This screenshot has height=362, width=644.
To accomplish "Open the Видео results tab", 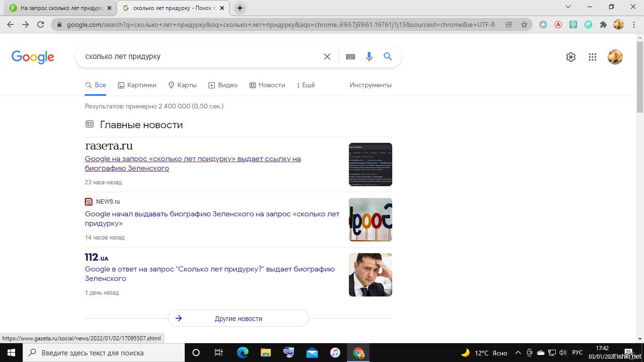I will pos(223,85).
